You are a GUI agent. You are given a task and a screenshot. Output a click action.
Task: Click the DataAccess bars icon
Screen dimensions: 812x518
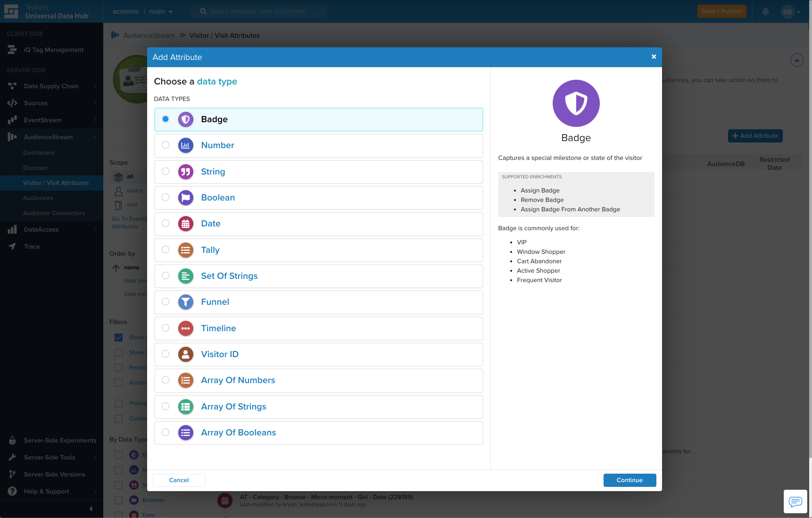[x=12, y=229]
